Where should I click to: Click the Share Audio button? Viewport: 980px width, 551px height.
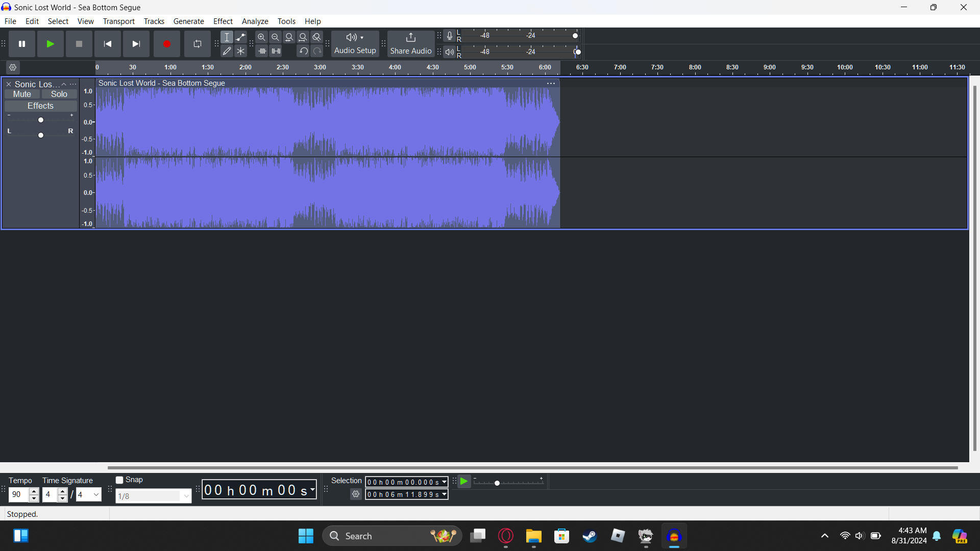410,43
